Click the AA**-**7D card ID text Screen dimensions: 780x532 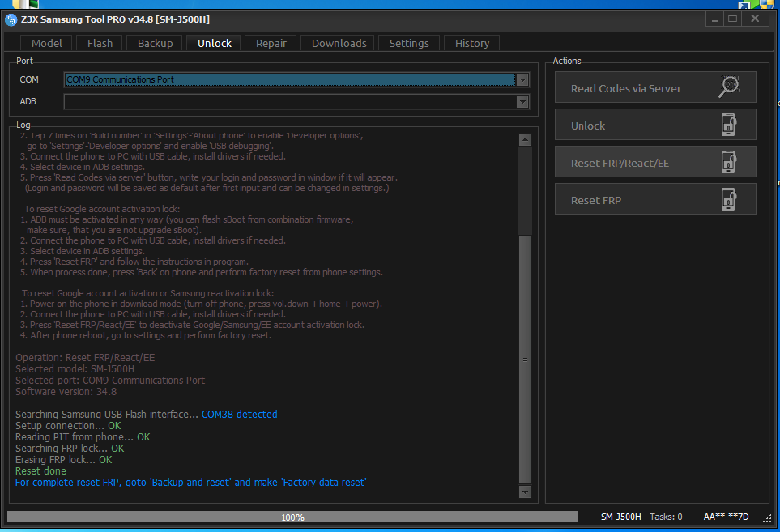click(726, 517)
